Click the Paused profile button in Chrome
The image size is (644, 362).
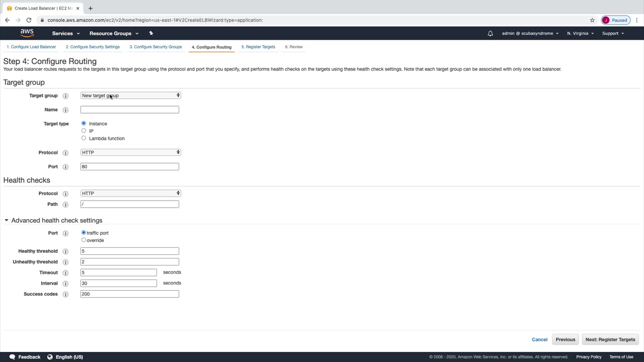pyautogui.click(x=615, y=20)
